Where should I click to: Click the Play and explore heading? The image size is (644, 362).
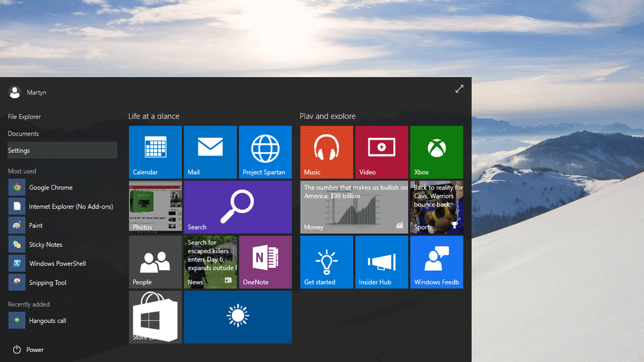[x=328, y=116]
